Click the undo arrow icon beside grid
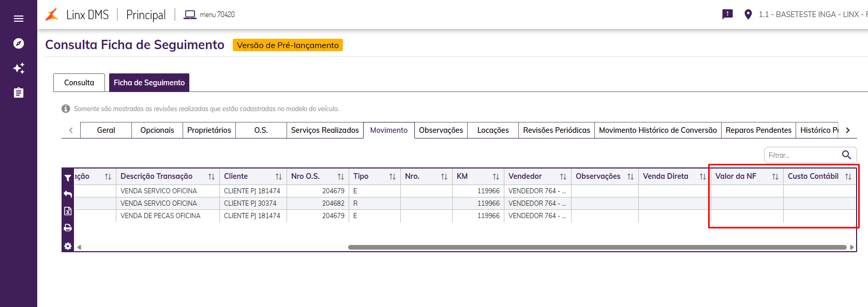 coord(68,194)
